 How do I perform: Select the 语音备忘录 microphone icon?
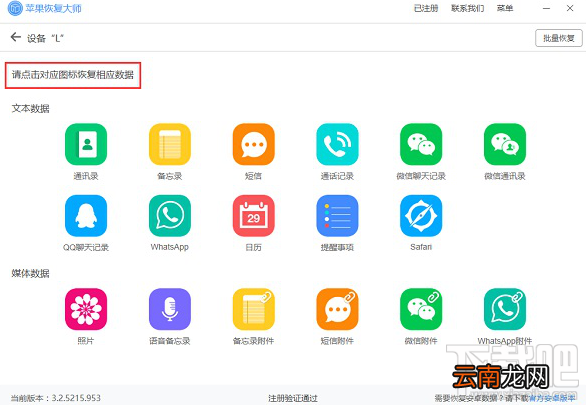170,309
